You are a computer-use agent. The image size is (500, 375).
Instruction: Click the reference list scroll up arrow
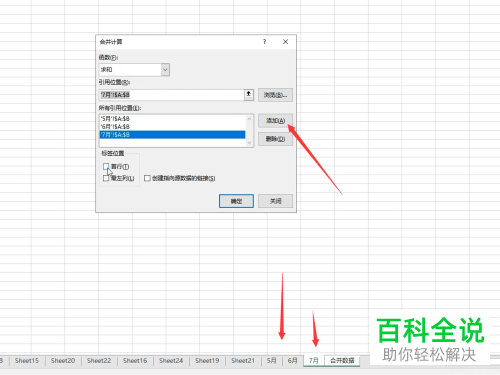point(249,119)
